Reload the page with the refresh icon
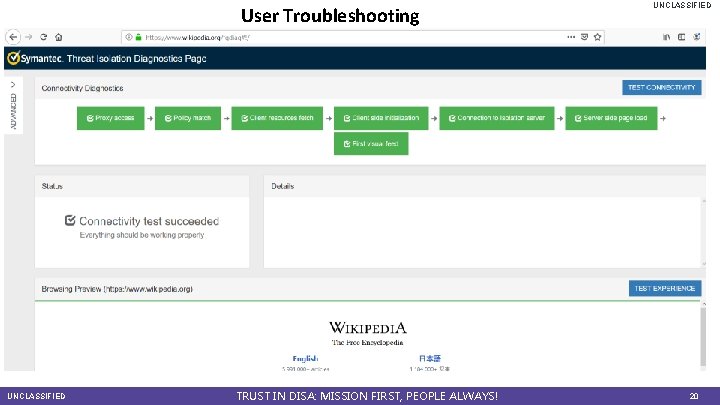 [x=44, y=37]
